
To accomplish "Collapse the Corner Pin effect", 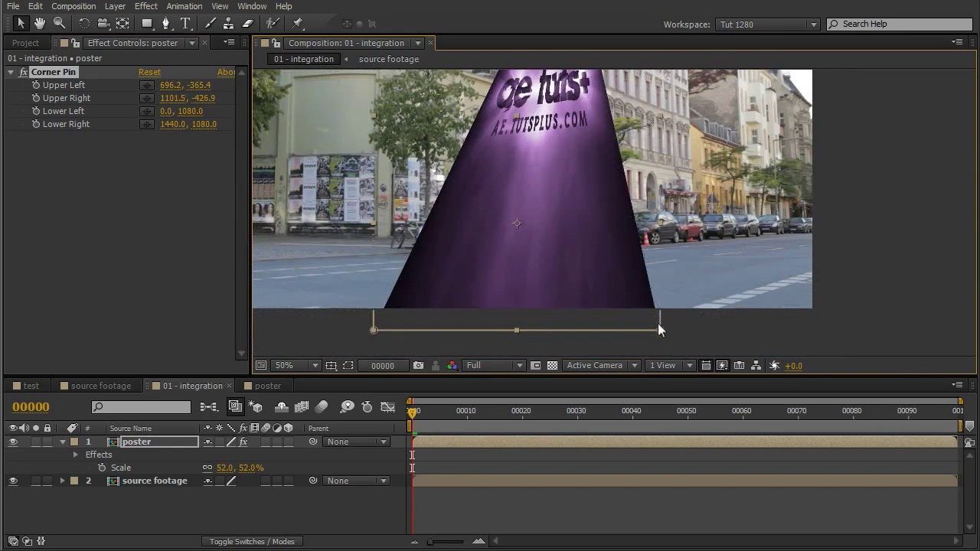I will pos(11,72).
